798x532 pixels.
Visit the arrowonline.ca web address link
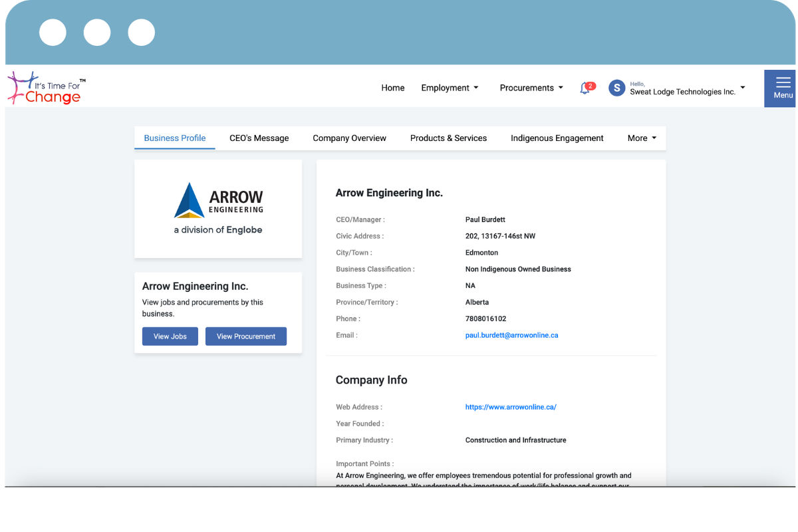pyautogui.click(x=511, y=407)
